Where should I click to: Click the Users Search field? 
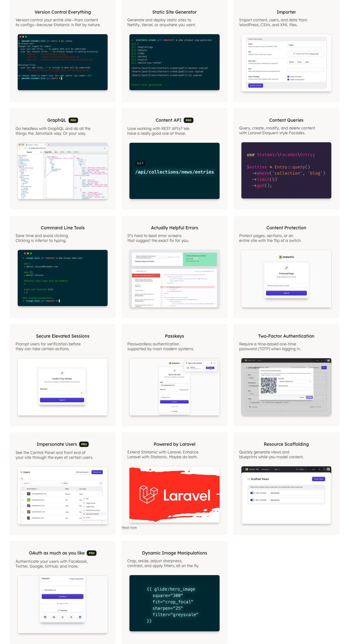(40, 483)
